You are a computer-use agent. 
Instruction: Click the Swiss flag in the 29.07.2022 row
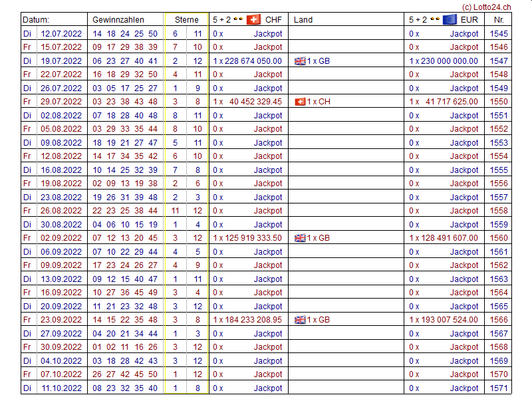(300, 102)
